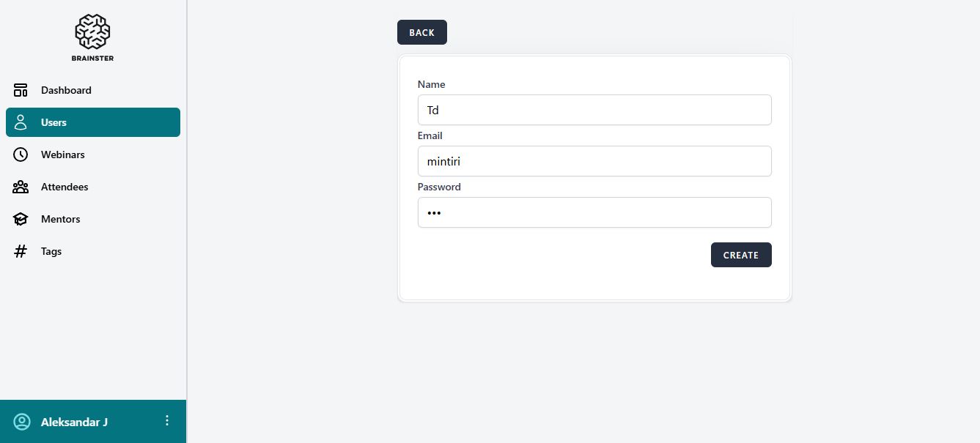The image size is (980, 443).
Task: Open the Tags sidebar entry
Action: pyautogui.click(x=51, y=251)
